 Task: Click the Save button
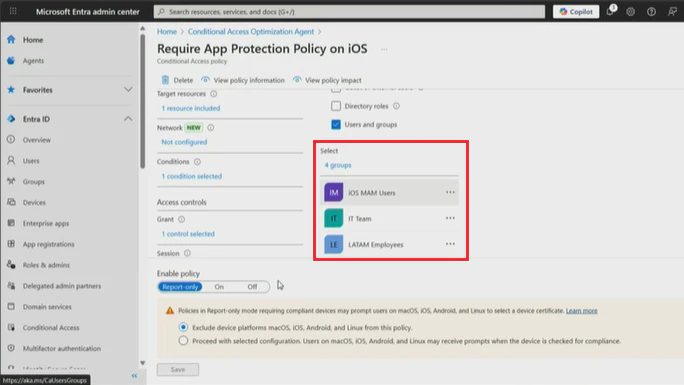(x=178, y=369)
